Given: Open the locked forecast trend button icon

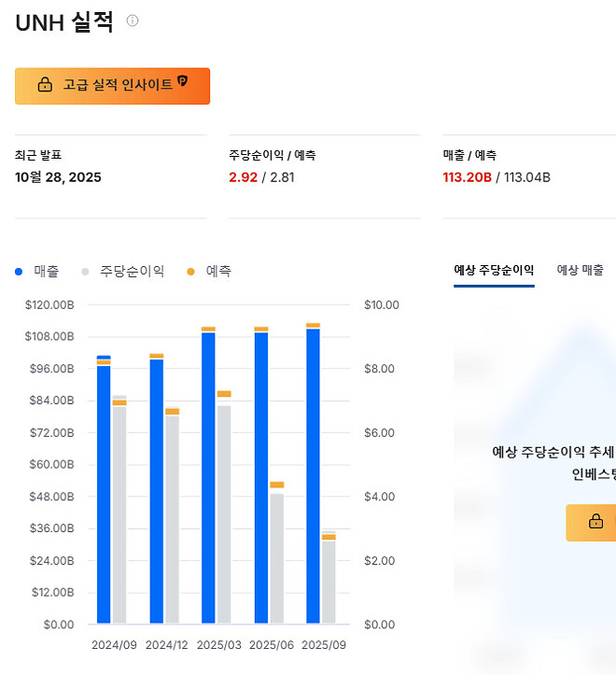Looking at the screenshot, I should coord(595,521).
